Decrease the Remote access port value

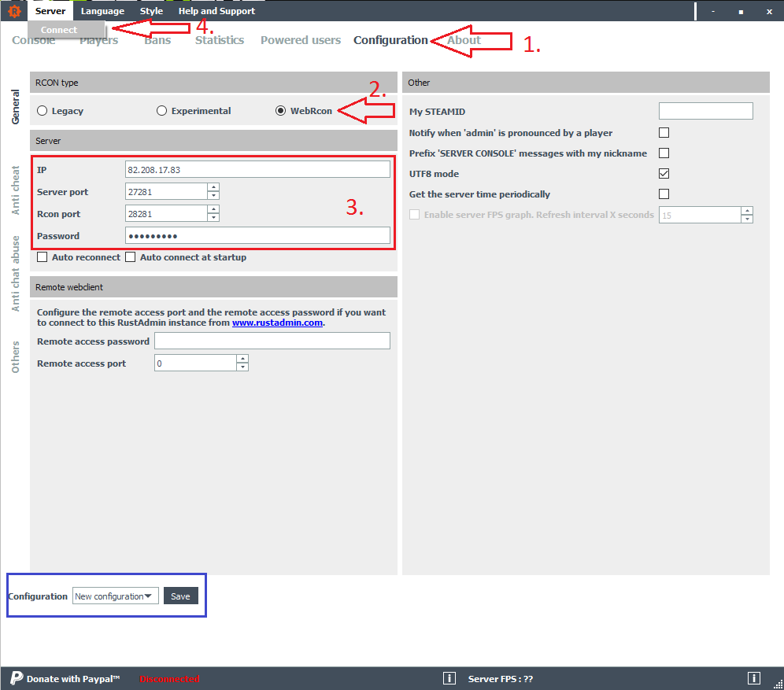[x=242, y=367]
